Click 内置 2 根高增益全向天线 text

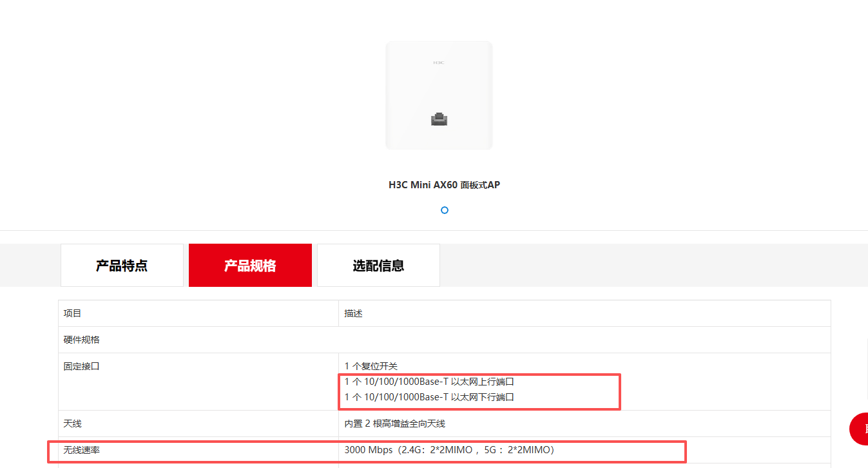tap(394, 424)
